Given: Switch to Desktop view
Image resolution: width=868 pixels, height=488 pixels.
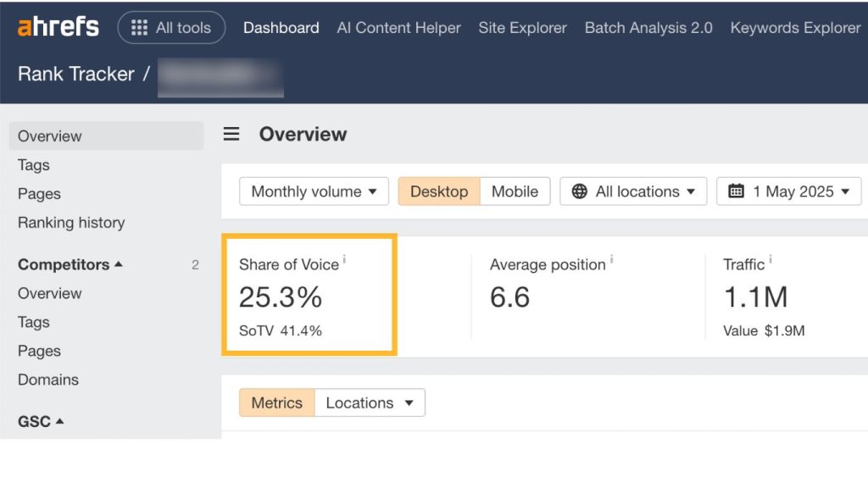Looking at the screenshot, I should coord(439,191).
